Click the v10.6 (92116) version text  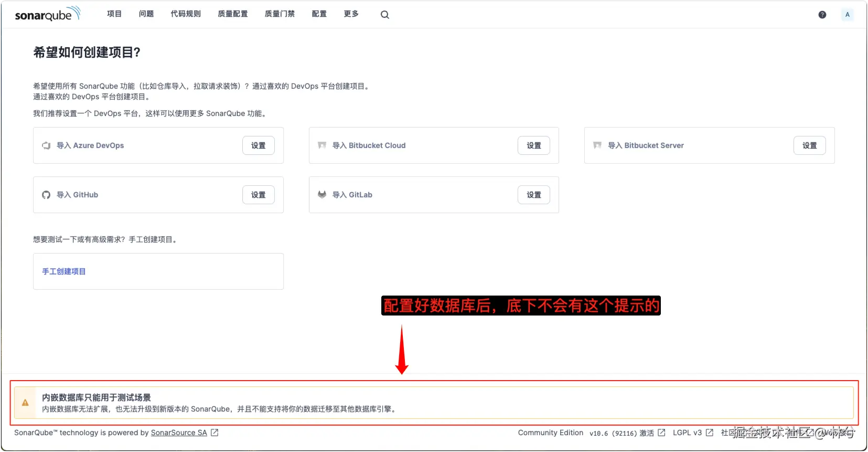(x=613, y=433)
